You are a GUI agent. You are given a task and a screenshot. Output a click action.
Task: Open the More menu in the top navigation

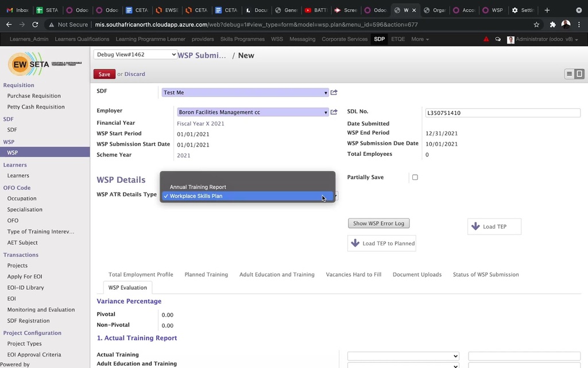coord(420,39)
